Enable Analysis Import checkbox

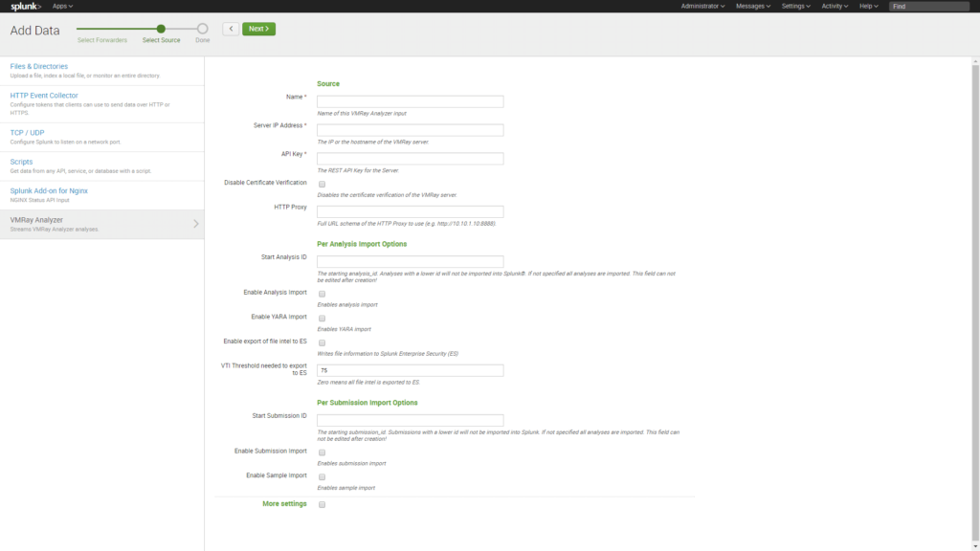point(322,294)
